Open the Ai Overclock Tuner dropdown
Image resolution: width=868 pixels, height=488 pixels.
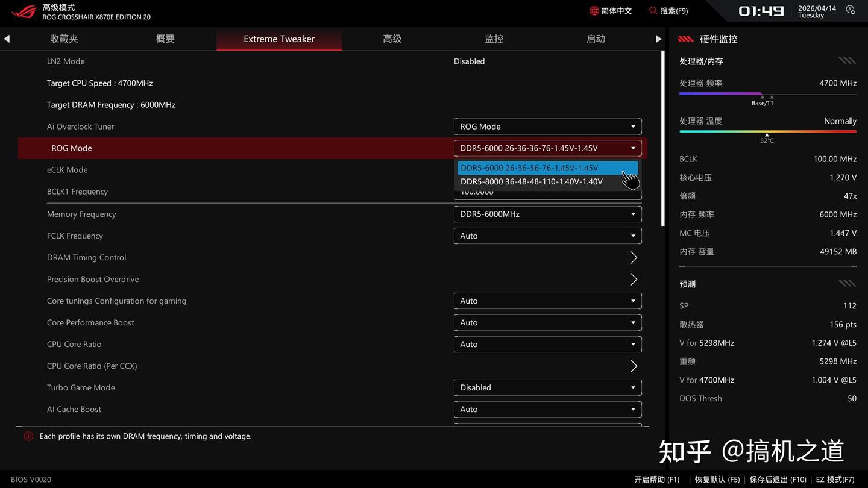(x=547, y=127)
